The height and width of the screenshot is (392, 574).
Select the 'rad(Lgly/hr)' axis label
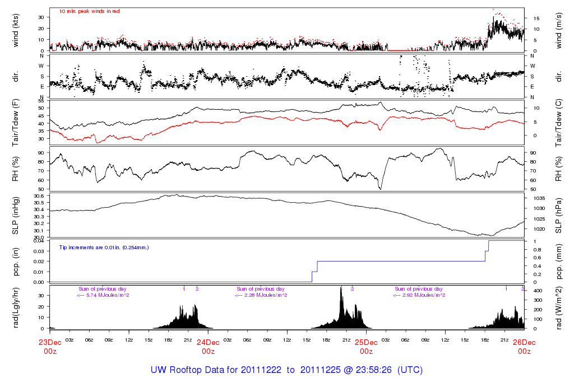coord(15,307)
